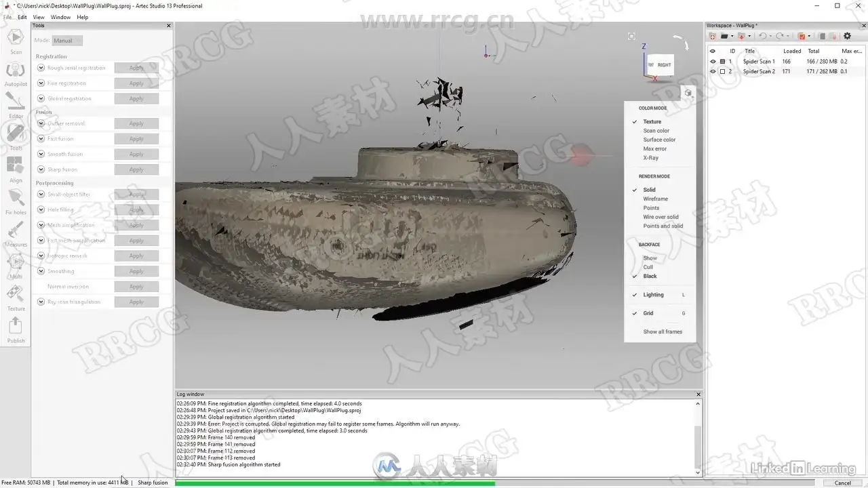
Task: Toggle the Grid option
Action: 648,313
